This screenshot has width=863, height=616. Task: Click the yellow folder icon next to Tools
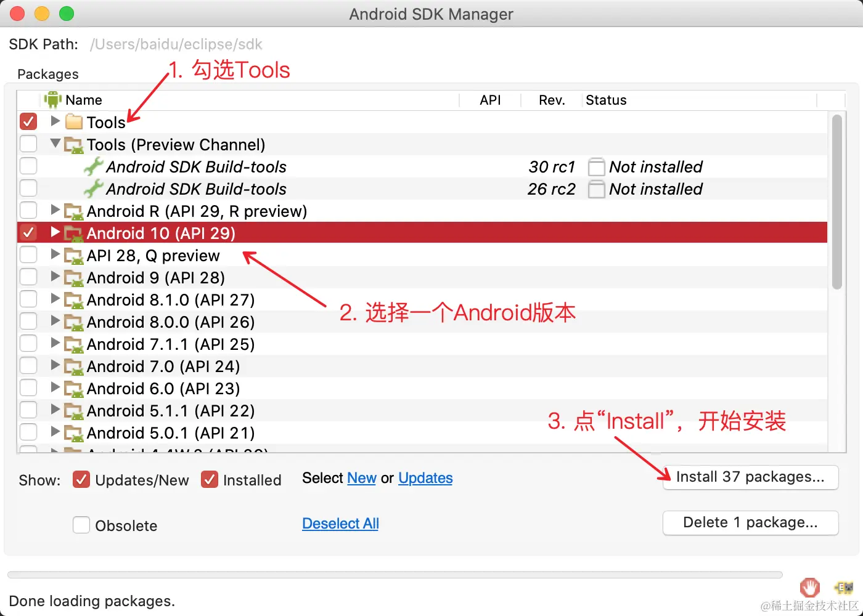pos(73,121)
